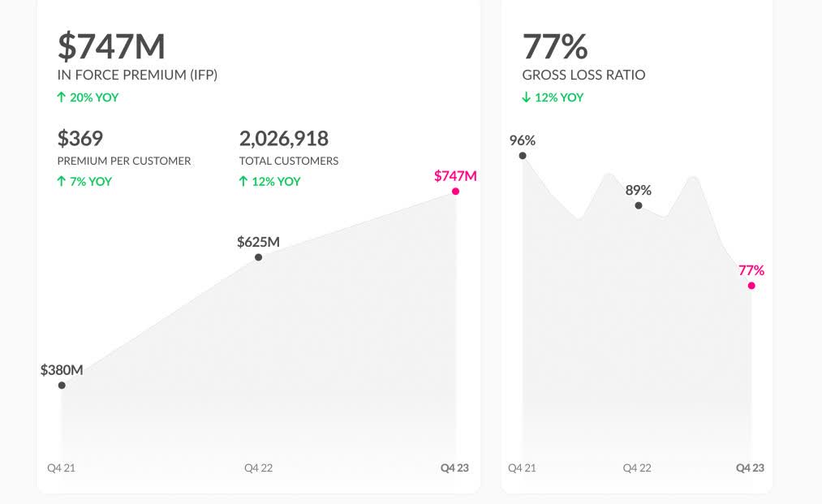
Task: Click the 89% loss ratio data point
Action: click(x=639, y=206)
